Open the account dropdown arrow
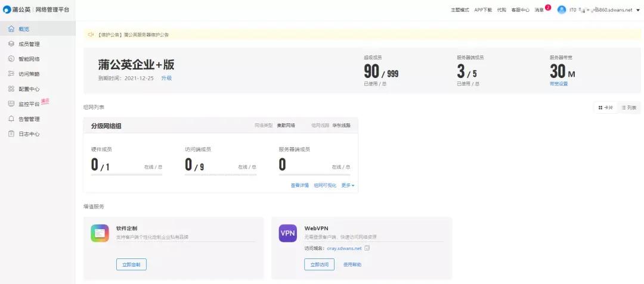This screenshot has width=644, height=284. point(638,10)
